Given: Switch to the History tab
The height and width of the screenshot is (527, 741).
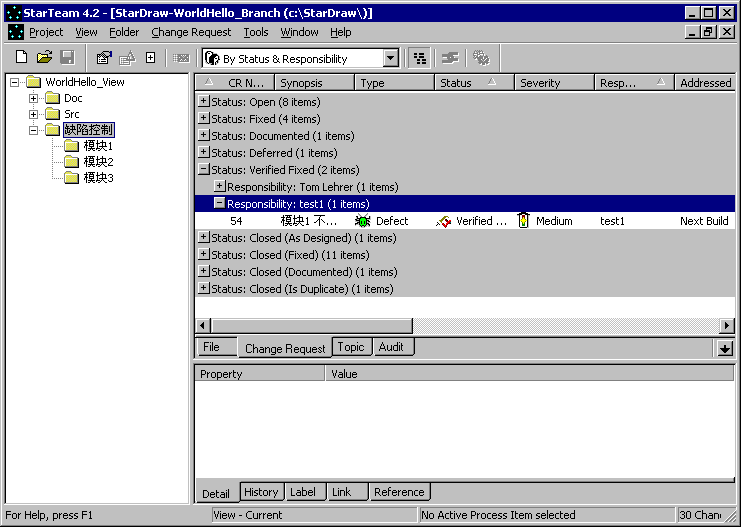Looking at the screenshot, I should click(262, 492).
